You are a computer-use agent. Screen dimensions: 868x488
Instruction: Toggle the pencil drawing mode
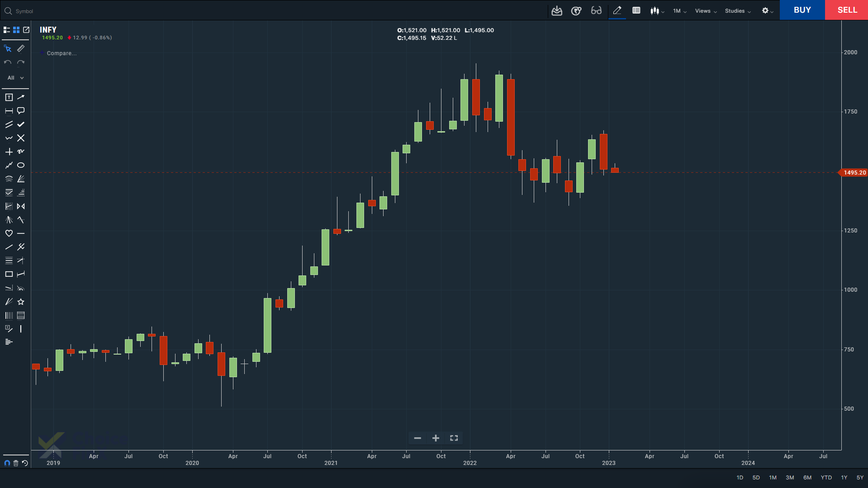click(617, 10)
